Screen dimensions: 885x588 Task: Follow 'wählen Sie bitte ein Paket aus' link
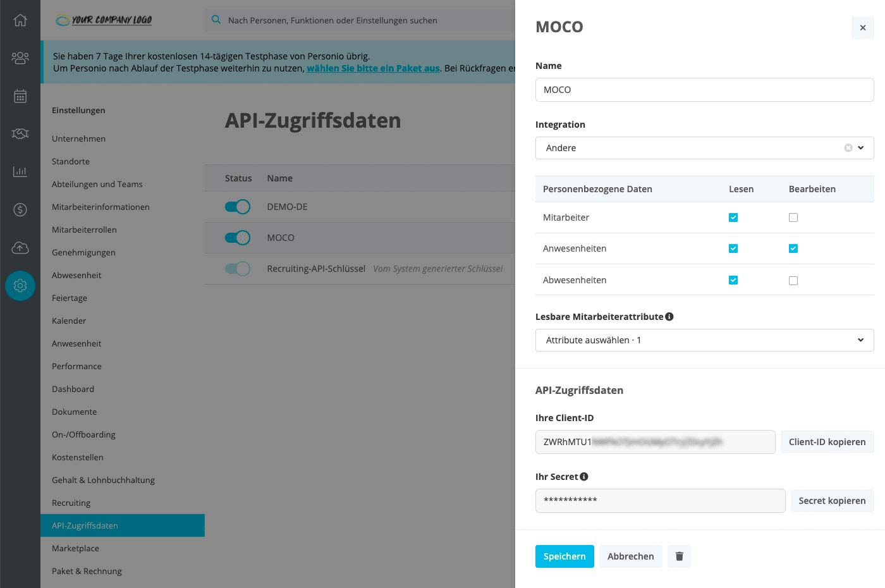click(x=373, y=68)
